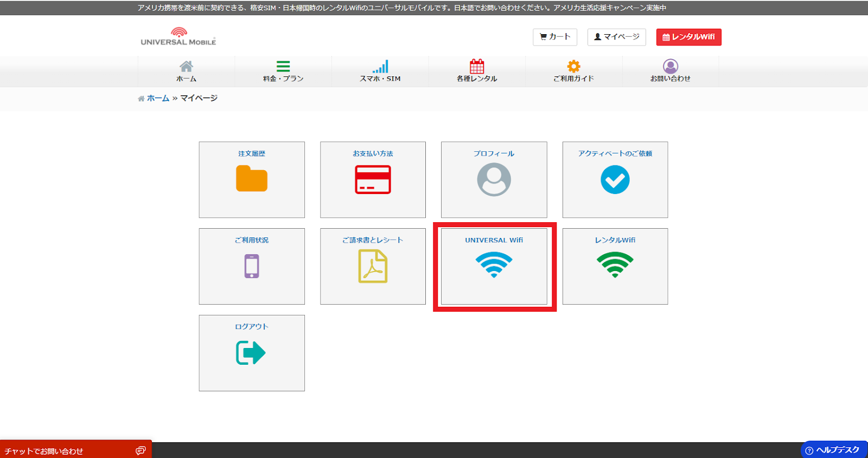868x458 pixels.
Task: Open プロフィール gray avatar icon
Action: click(494, 179)
